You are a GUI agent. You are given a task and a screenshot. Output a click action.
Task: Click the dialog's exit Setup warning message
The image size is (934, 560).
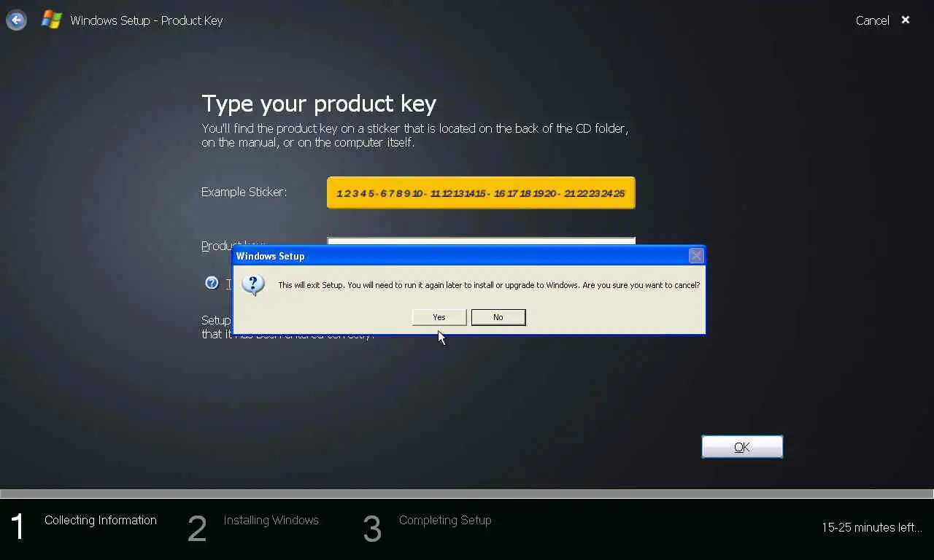click(x=489, y=285)
